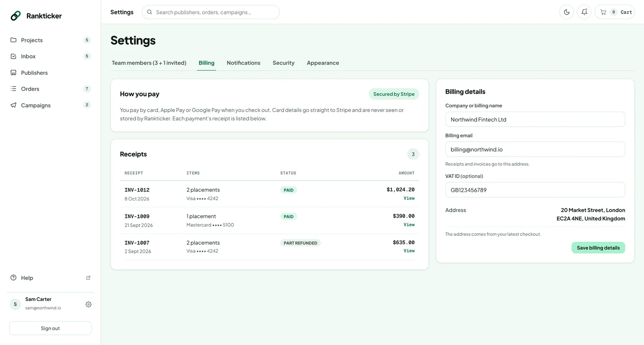Screen dimensions: 644x345
Task: View receipt INV-1012
Action: point(409,198)
